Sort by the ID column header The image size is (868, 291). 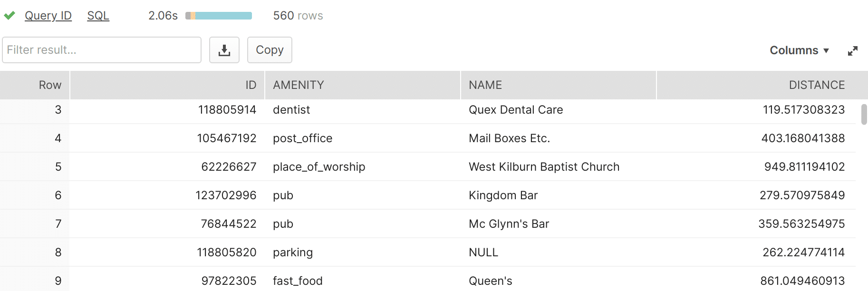[167, 85]
